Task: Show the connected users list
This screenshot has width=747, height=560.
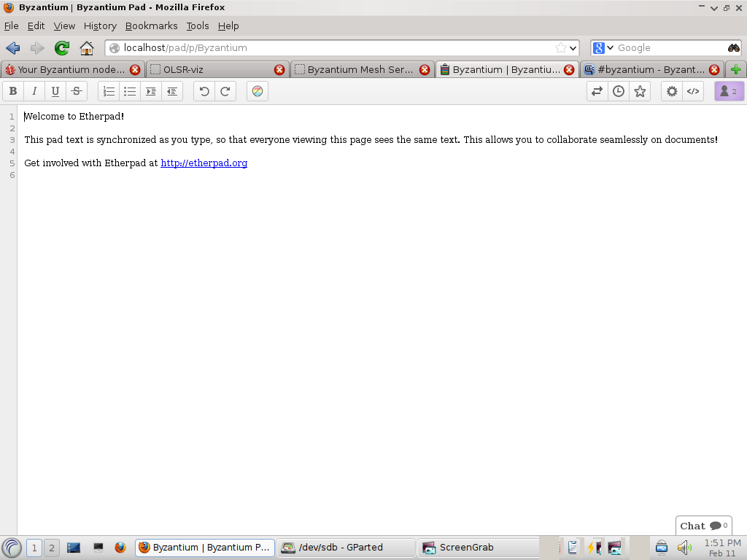Action: point(729,91)
